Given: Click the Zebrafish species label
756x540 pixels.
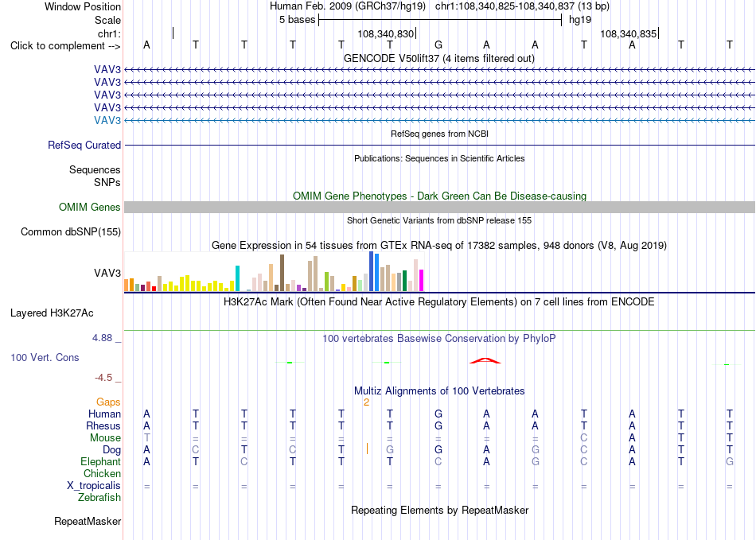Looking at the screenshot, I should 99,497.
